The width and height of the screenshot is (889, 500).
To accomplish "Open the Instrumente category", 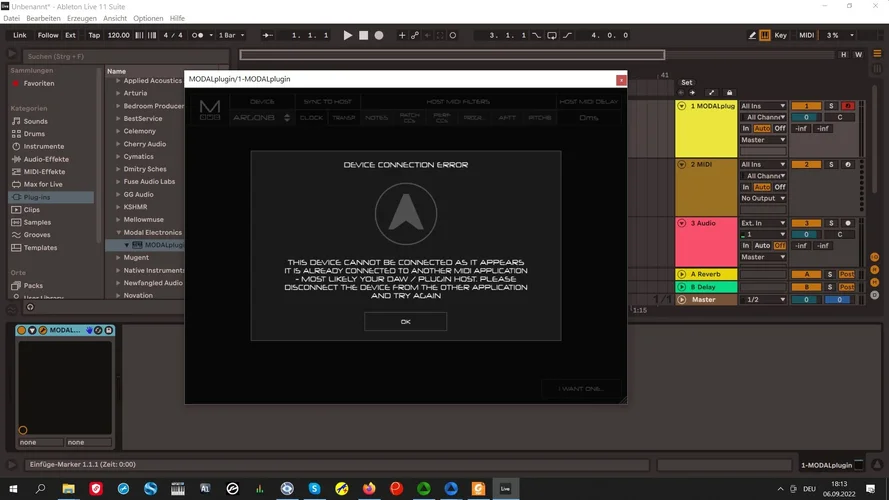I will click(x=44, y=146).
